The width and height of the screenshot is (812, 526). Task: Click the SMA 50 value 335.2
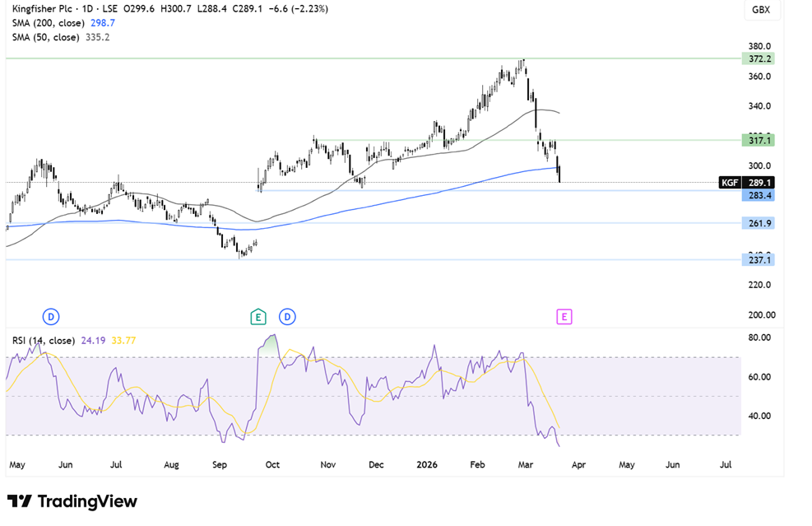pos(97,37)
